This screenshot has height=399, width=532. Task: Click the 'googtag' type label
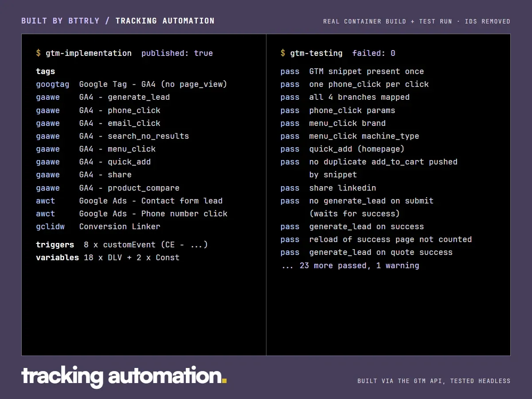pos(53,84)
